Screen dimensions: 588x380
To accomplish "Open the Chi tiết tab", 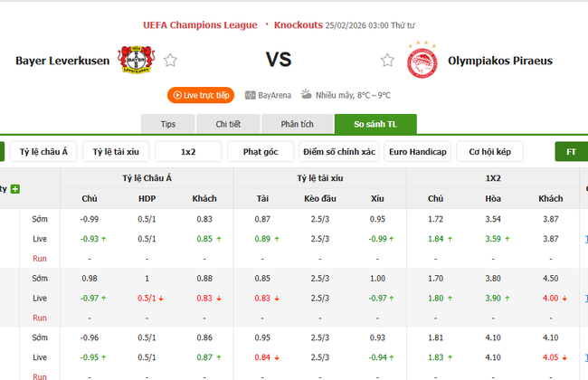I will click(x=228, y=124).
